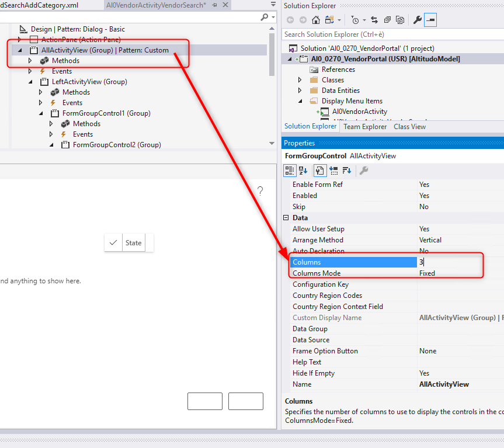504x448 pixels.
Task: Collapse the LeftActivityView group node
Action: 30,82
